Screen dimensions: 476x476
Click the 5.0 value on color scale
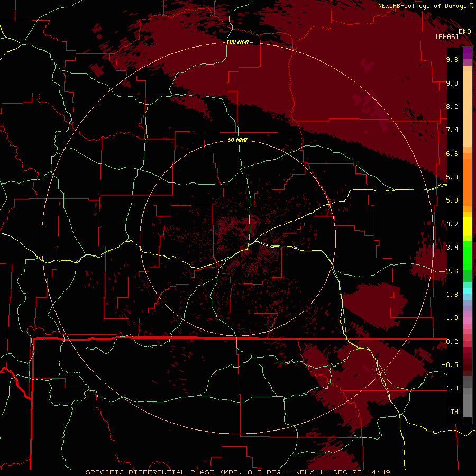coord(452,200)
